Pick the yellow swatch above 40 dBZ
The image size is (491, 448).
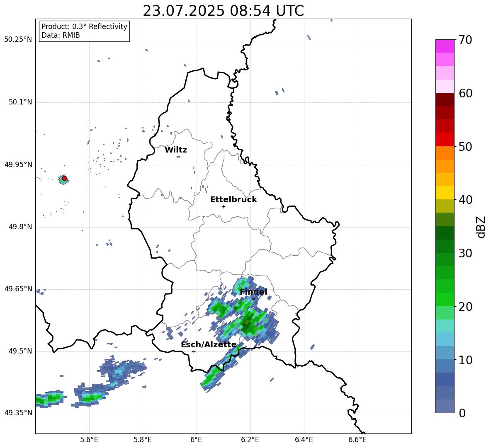445,193
